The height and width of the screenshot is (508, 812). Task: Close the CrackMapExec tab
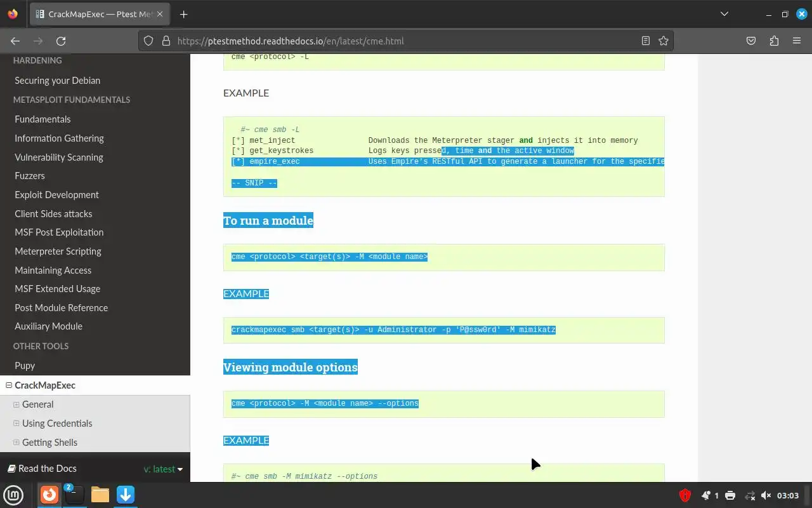[x=160, y=14]
